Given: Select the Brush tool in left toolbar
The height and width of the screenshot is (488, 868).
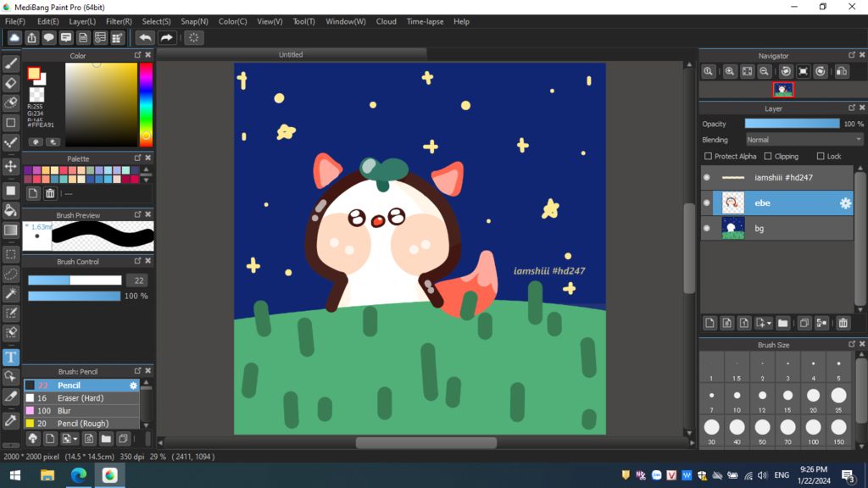Looking at the screenshot, I should (x=11, y=64).
